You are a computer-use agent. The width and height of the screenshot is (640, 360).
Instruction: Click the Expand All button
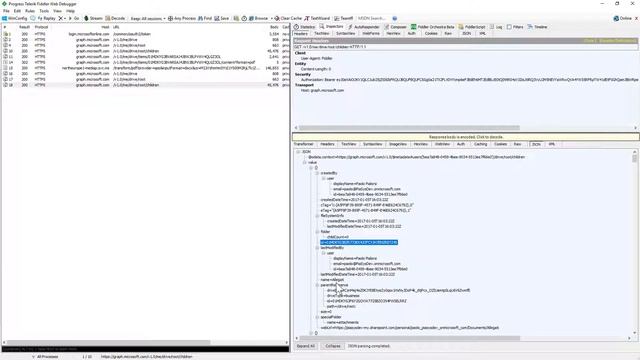(x=306, y=346)
